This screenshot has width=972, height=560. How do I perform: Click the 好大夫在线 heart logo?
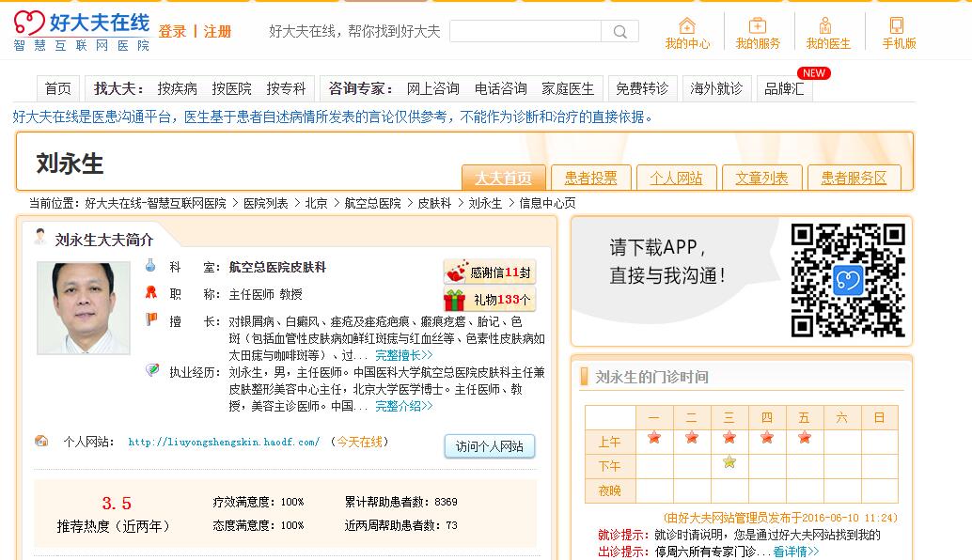(x=29, y=23)
